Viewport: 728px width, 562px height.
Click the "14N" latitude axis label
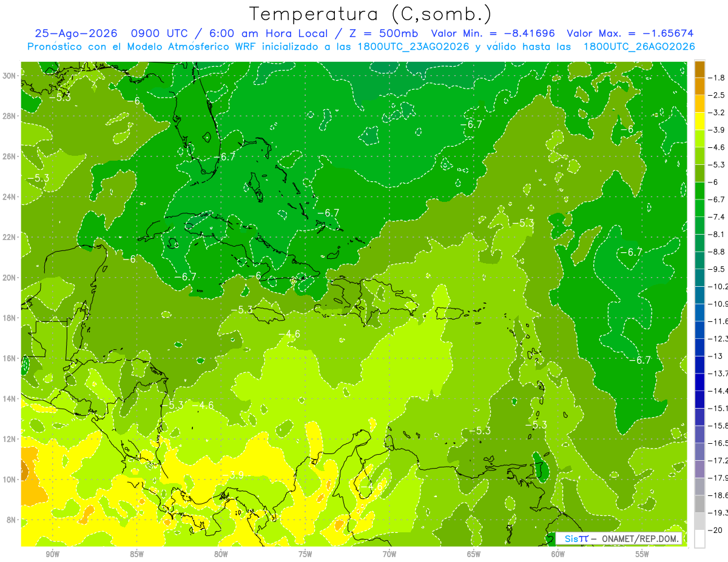tap(10, 398)
